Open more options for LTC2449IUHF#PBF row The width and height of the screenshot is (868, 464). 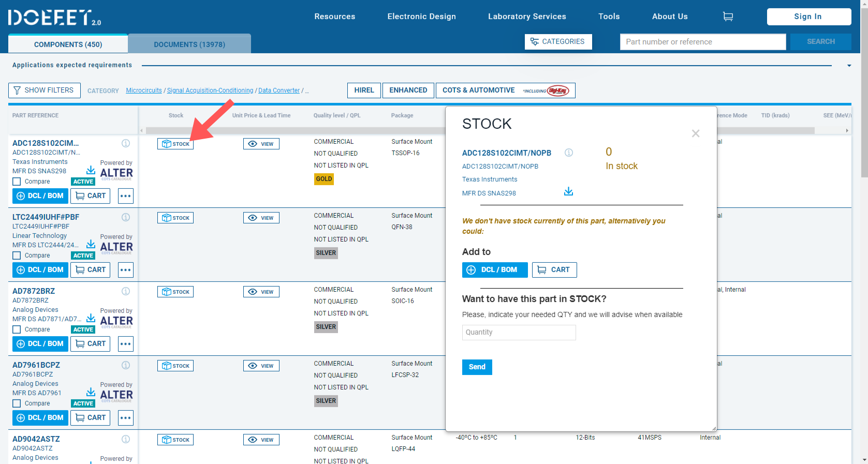point(126,270)
